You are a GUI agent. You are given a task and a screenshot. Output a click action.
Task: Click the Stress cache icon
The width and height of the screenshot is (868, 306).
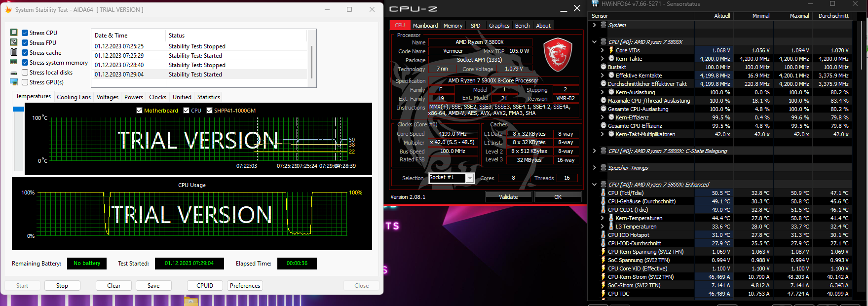14,52
